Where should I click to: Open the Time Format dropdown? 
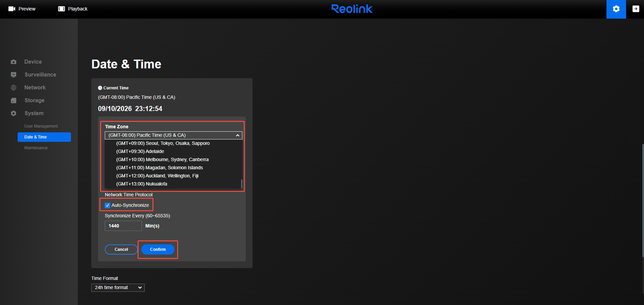coord(118,288)
